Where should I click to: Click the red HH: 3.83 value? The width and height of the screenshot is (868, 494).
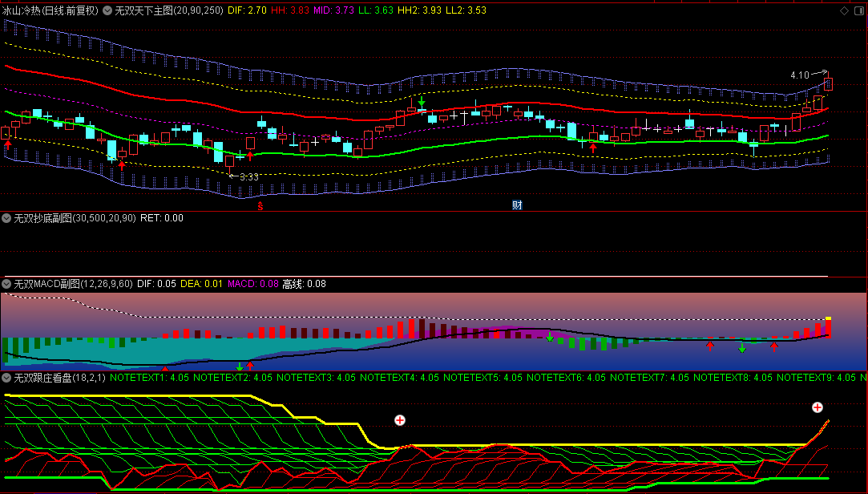click(290, 10)
